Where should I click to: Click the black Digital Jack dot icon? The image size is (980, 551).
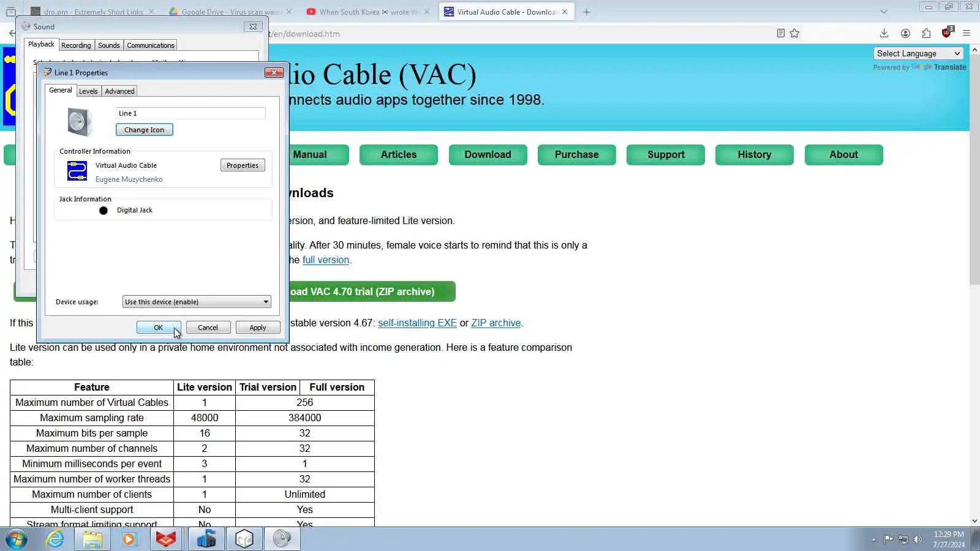[x=104, y=211]
